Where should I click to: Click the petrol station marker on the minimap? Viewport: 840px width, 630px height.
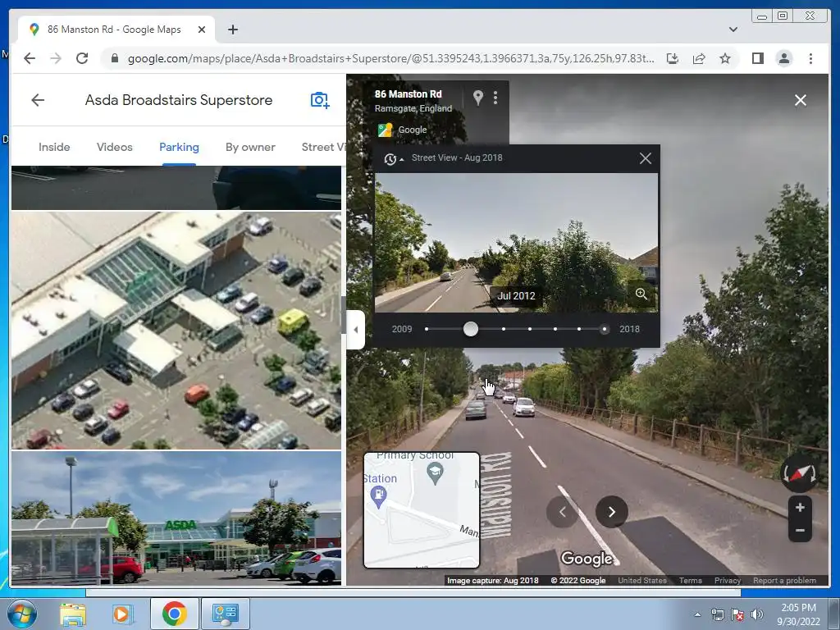click(378, 495)
